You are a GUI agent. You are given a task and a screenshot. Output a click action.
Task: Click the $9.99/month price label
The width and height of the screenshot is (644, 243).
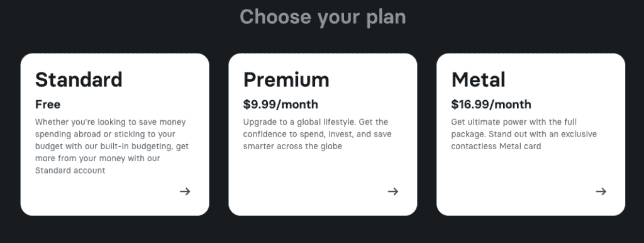tap(280, 105)
